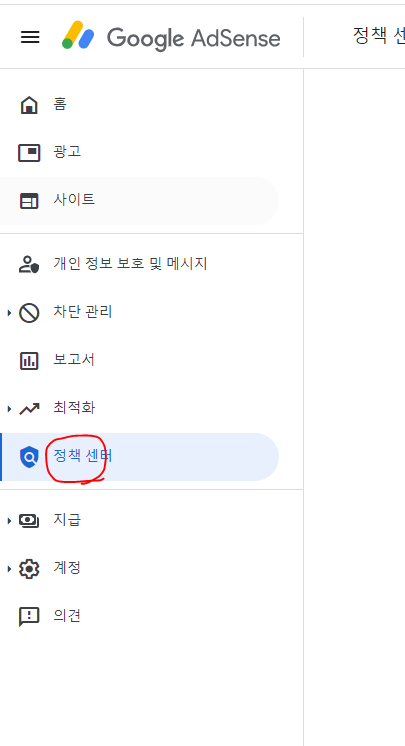This screenshot has width=405, height=746.
Task: Open the 정책 센터 menu item
Action: pyautogui.click(x=139, y=457)
